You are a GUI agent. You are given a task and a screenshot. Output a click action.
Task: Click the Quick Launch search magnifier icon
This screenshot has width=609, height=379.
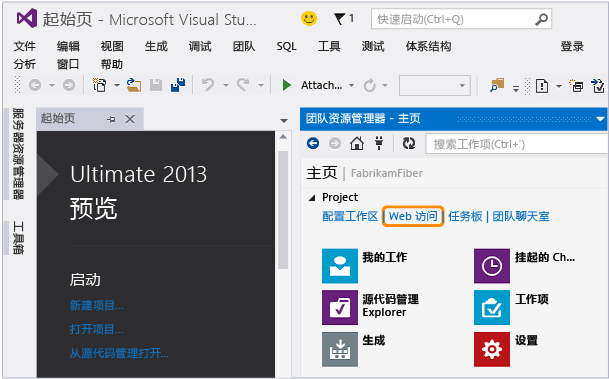541,19
